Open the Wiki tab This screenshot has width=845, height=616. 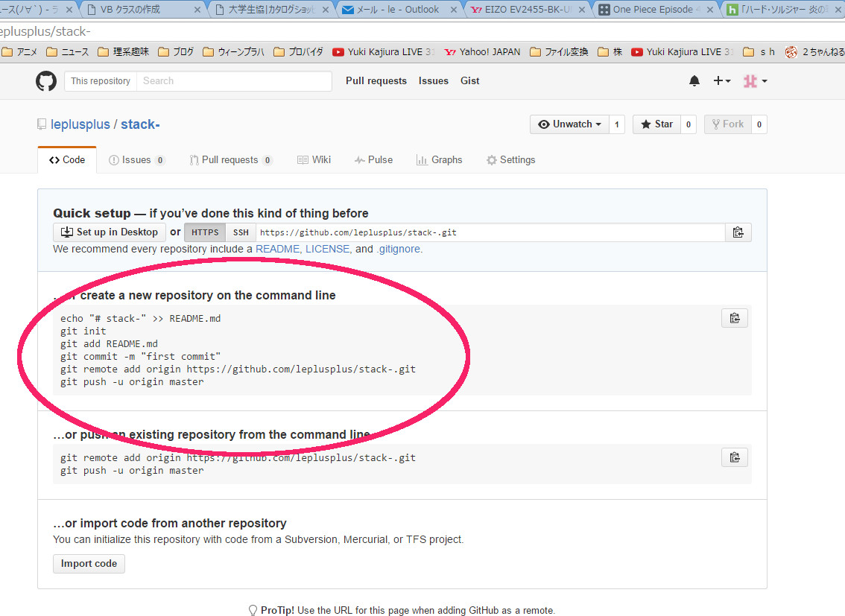coord(314,160)
